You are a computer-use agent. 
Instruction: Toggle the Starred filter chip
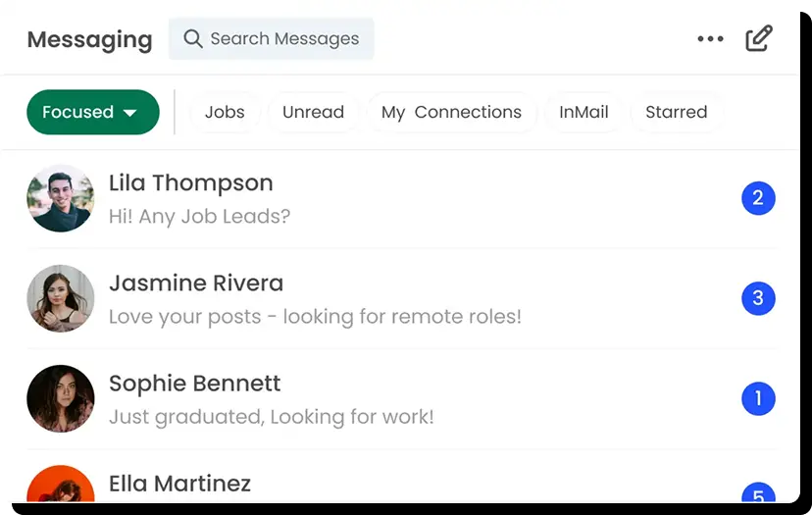point(676,112)
